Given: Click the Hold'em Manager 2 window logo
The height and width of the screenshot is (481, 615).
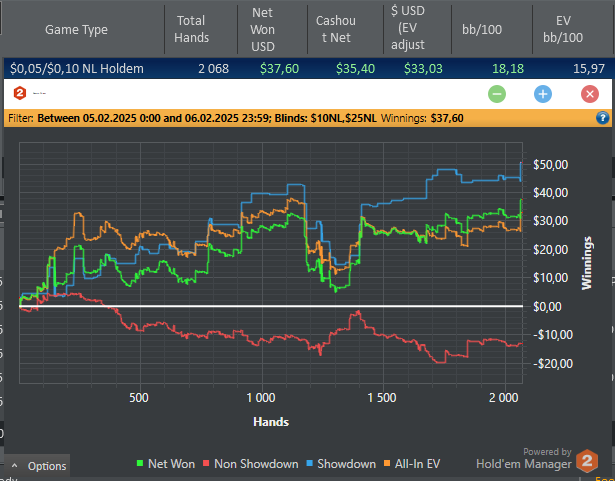Looking at the screenshot, I should [20, 93].
